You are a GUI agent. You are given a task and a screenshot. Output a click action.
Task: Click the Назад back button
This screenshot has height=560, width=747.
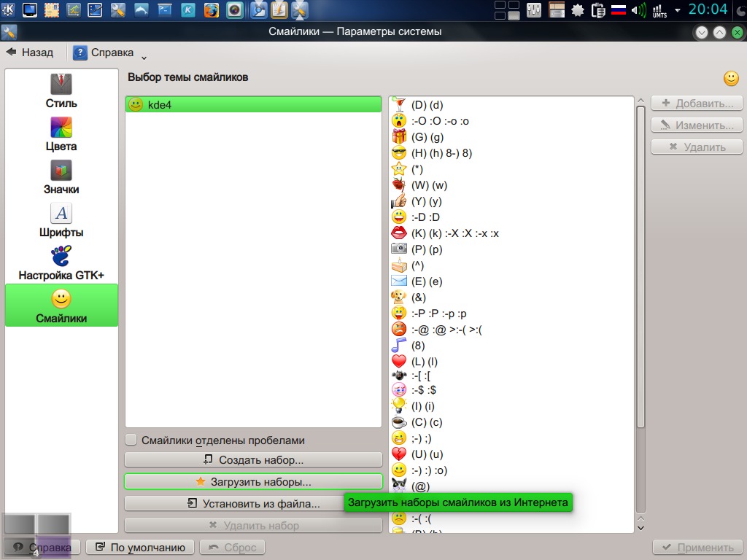click(x=29, y=52)
